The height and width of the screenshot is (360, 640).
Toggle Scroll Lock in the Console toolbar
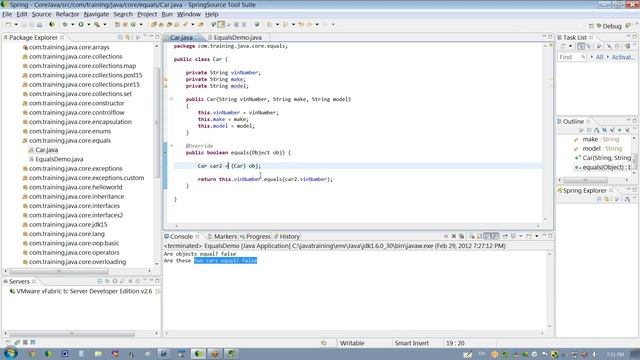(480, 236)
